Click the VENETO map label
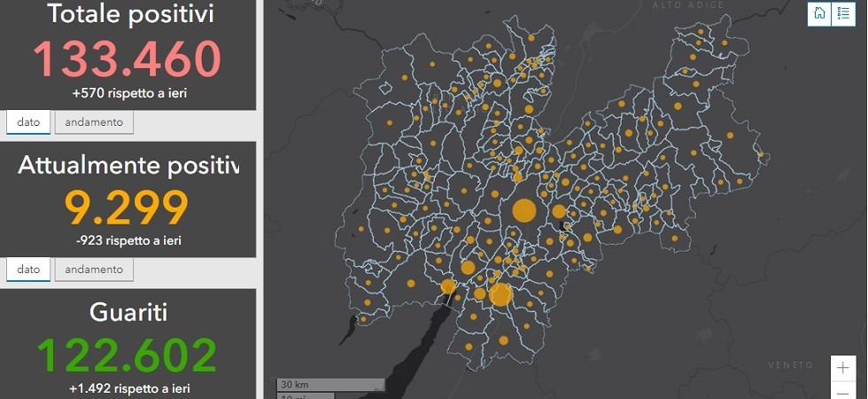The image size is (868, 399). click(790, 364)
